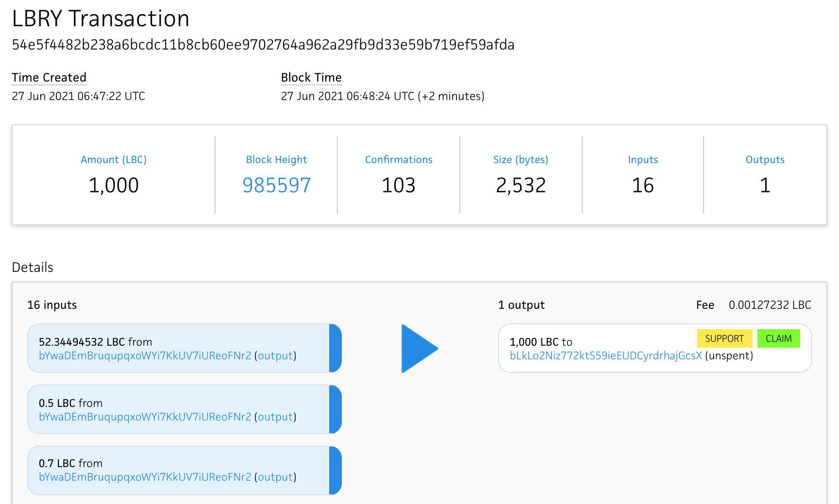839x504 pixels.
Task: Select the transaction hash text
Action: 263,45
